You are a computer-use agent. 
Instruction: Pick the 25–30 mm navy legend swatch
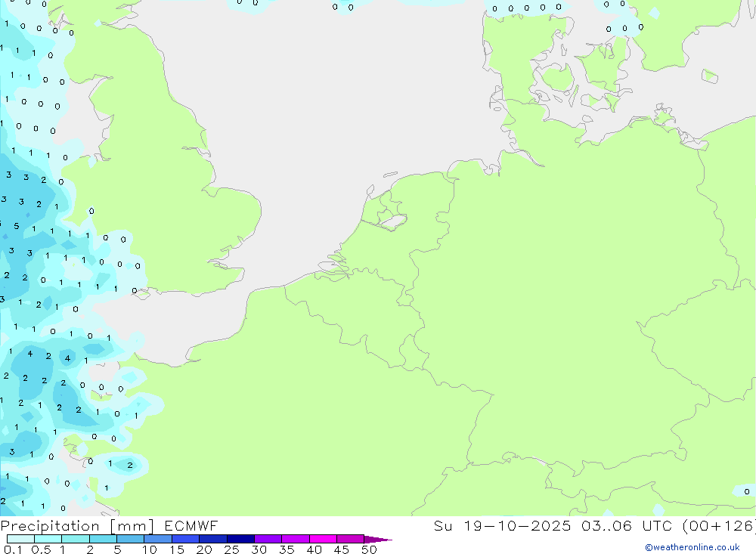(x=240, y=539)
